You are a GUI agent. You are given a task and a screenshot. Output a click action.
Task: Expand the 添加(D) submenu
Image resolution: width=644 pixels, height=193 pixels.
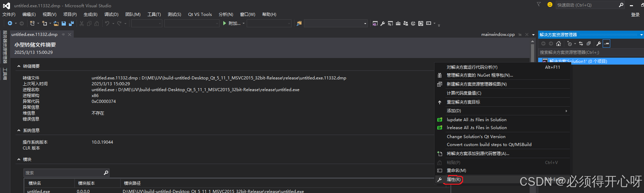tap(503, 111)
